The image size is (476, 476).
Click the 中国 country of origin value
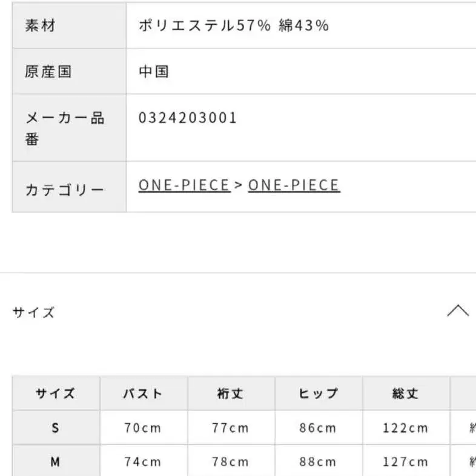154,71
